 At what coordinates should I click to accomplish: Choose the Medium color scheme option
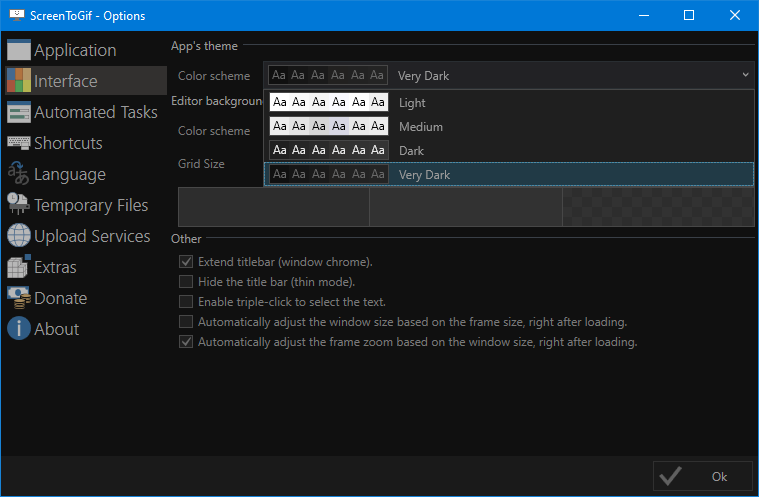pyautogui.click(x=509, y=126)
